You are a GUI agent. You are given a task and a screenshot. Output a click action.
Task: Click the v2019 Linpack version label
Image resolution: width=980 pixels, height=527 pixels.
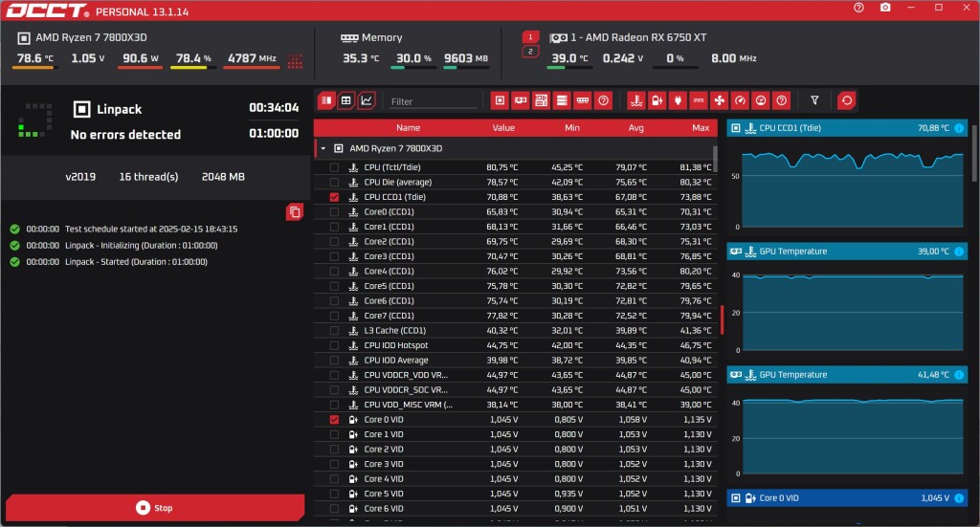80,177
